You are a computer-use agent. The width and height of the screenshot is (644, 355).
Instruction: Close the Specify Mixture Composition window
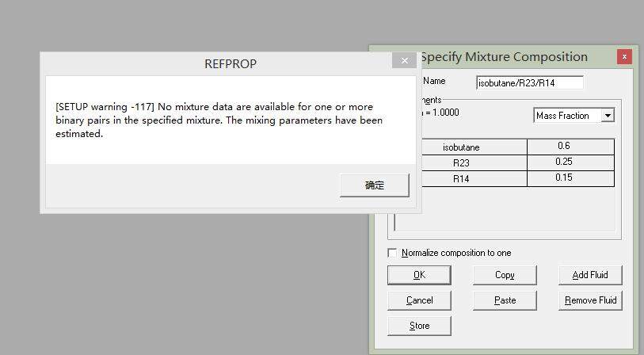(624, 57)
